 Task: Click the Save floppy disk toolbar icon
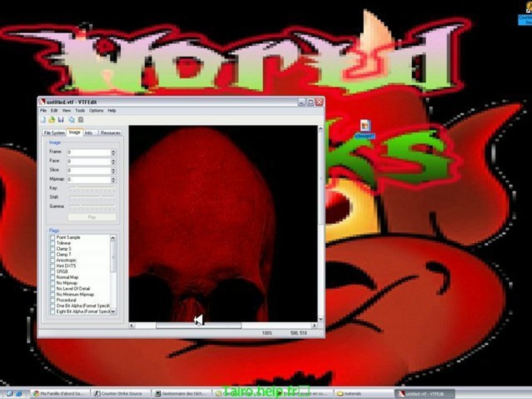(x=61, y=120)
